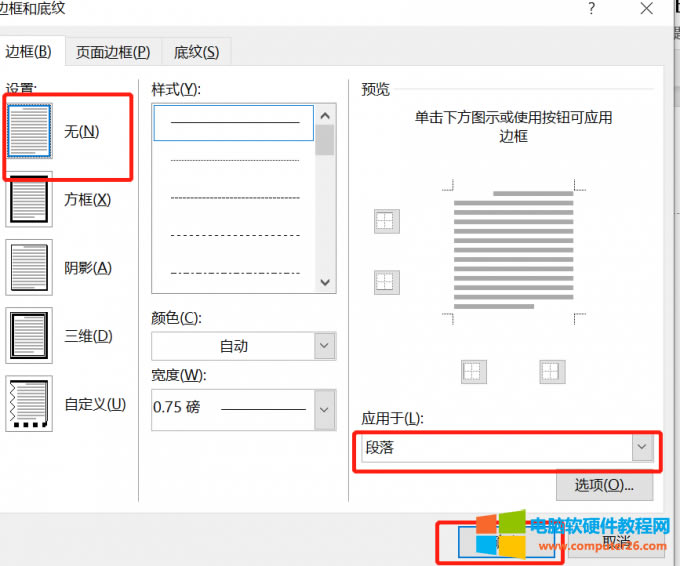Open the 底纹(S) shading tab

[x=195, y=52]
